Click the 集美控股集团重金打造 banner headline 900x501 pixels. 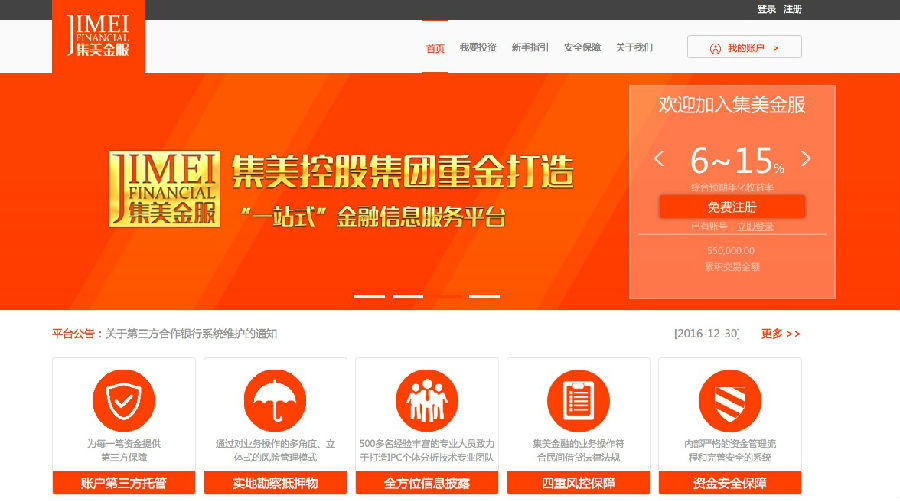click(x=402, y=171)
